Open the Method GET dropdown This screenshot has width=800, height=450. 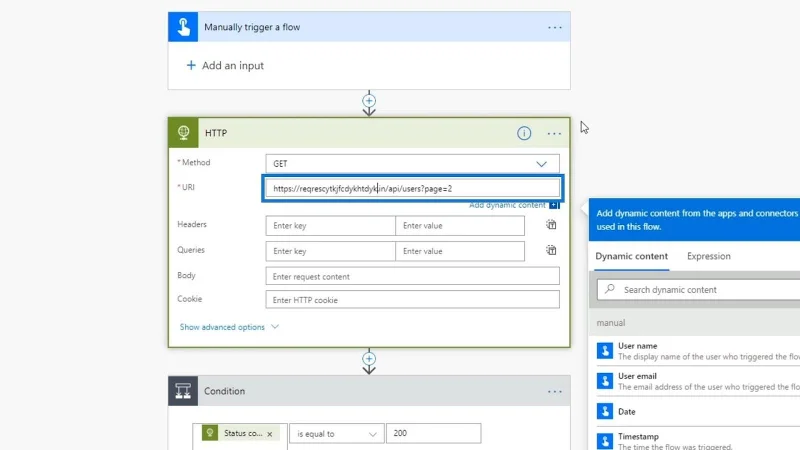tap(412, 164)
